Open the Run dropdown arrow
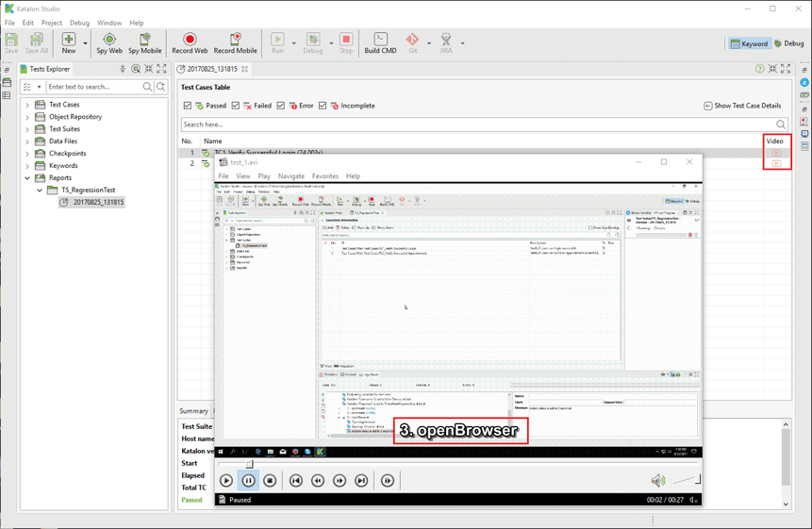This screenshot has height=529, width=812. point(293,43)
